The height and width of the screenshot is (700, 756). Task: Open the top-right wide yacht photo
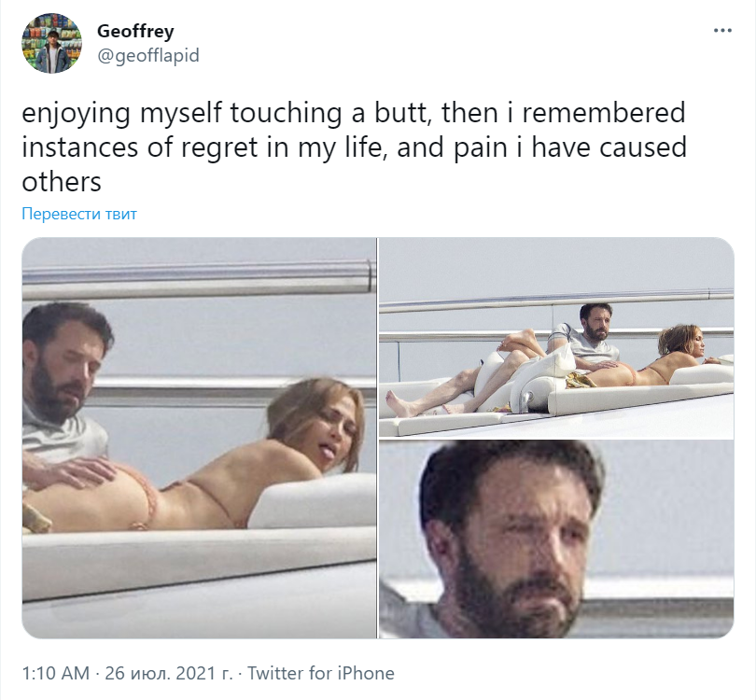pos(556,338)
